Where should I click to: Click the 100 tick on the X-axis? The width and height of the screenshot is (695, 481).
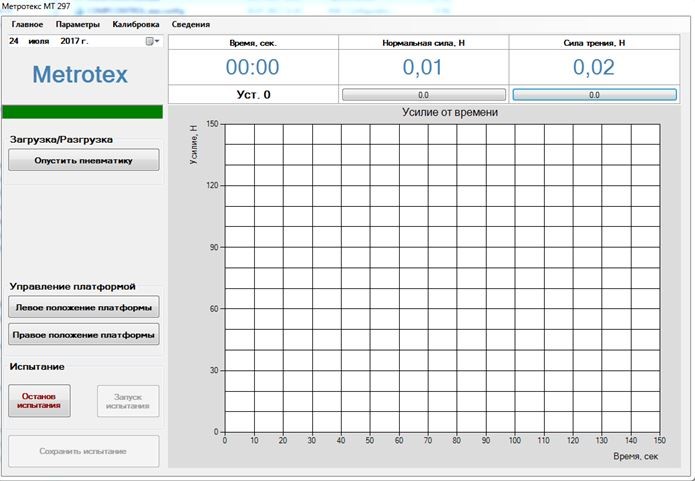pyautogui.click(x=515, y=441)
